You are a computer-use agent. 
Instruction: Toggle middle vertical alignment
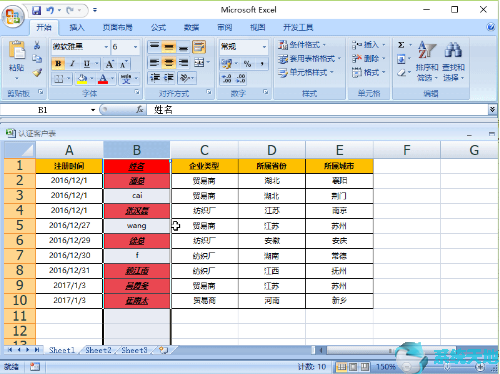pyautogui.click(x=169, y=47)
